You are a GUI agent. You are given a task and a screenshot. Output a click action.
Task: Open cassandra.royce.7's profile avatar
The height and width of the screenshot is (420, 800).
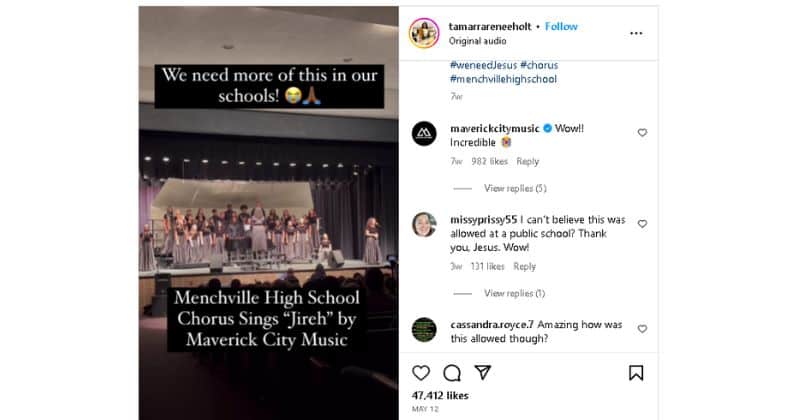424,329
